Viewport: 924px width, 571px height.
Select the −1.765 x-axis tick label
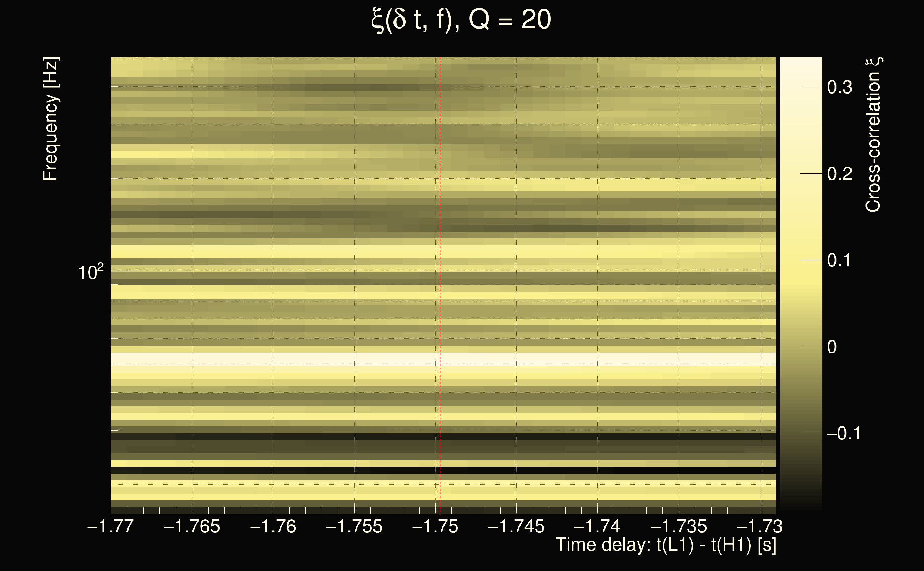(x=191, y=526)
